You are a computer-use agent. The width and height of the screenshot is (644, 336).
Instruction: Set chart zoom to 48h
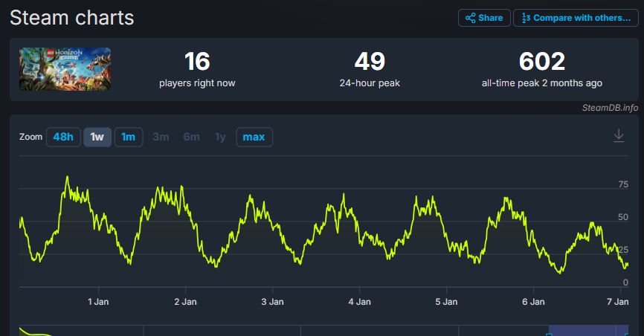(x=63, y=137)
